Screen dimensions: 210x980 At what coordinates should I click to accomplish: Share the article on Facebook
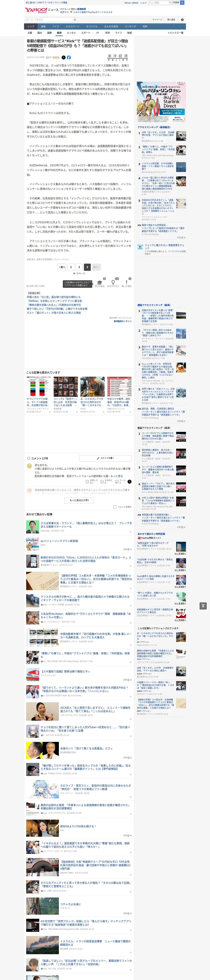pos(69,57)
